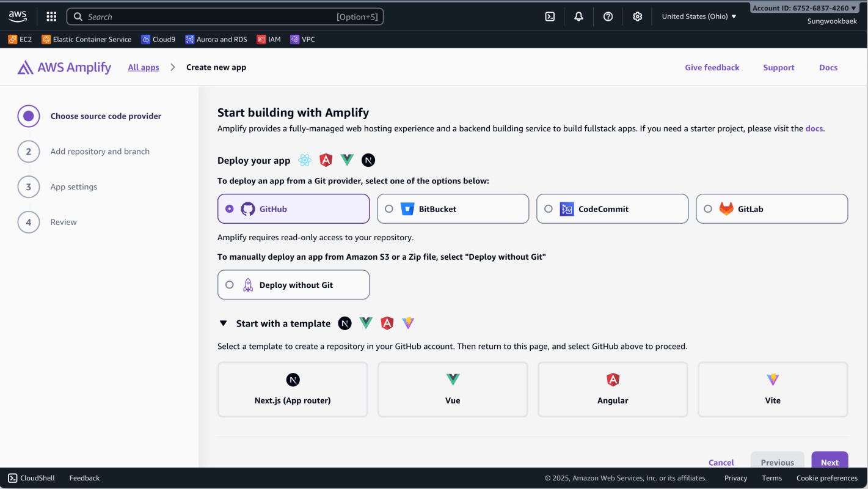
Task: Open the notifications bell
Action: 578,17
